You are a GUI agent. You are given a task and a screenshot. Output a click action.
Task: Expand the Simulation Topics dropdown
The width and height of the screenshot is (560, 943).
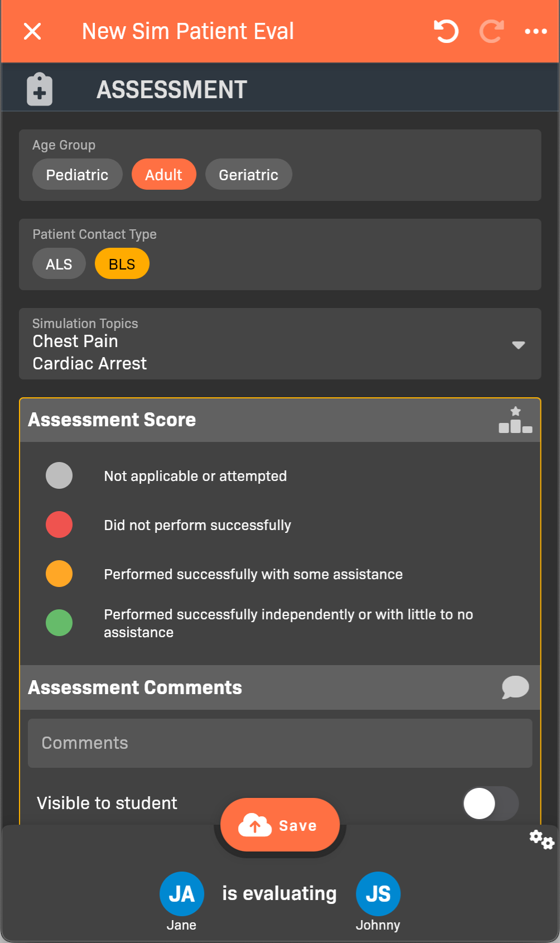518,345
